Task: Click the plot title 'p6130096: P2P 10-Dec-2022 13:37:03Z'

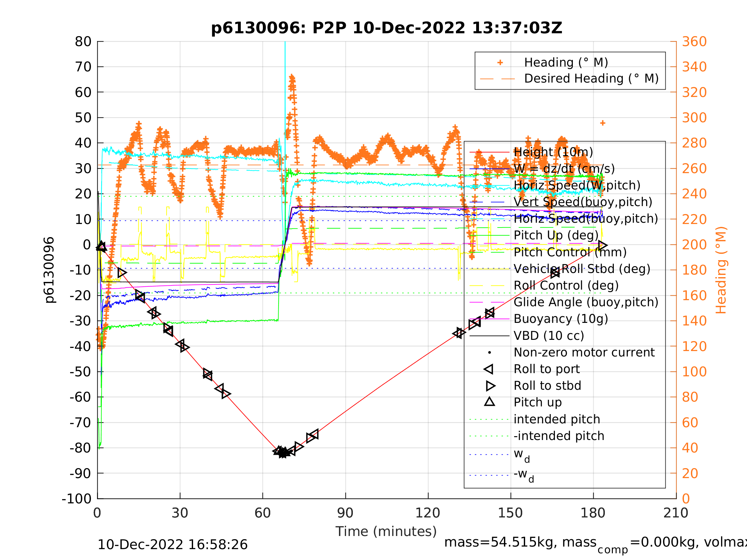Action: pyautogui.click(x=386, y=28)
